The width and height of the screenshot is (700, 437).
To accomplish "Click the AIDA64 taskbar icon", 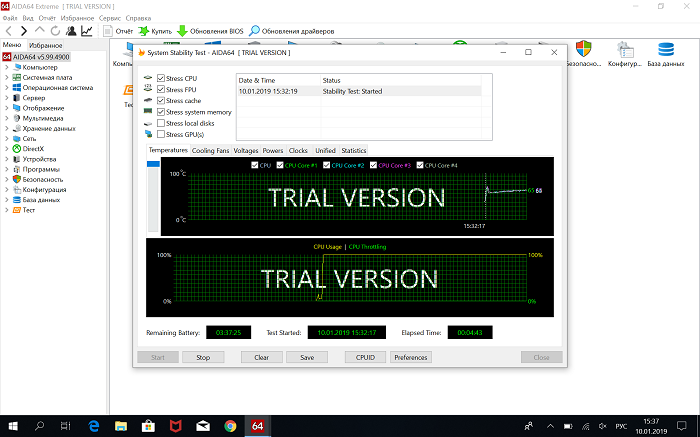I will (x=258, y=426).
